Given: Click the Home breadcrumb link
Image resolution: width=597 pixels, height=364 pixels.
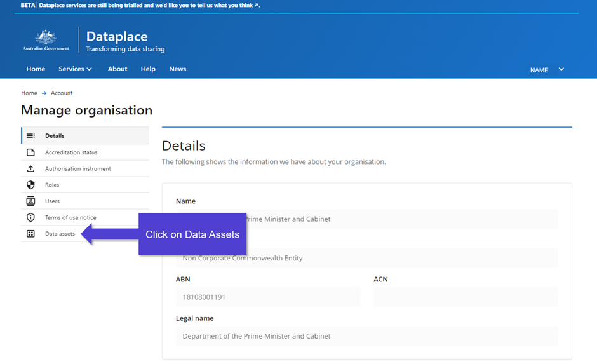Looking at the screenshot, I should click(29, 93).
